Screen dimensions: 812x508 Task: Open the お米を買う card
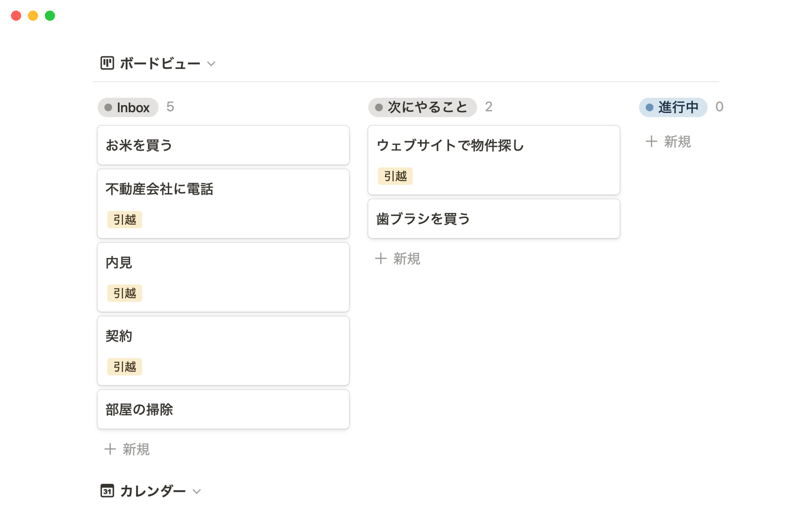coord(223,145)
